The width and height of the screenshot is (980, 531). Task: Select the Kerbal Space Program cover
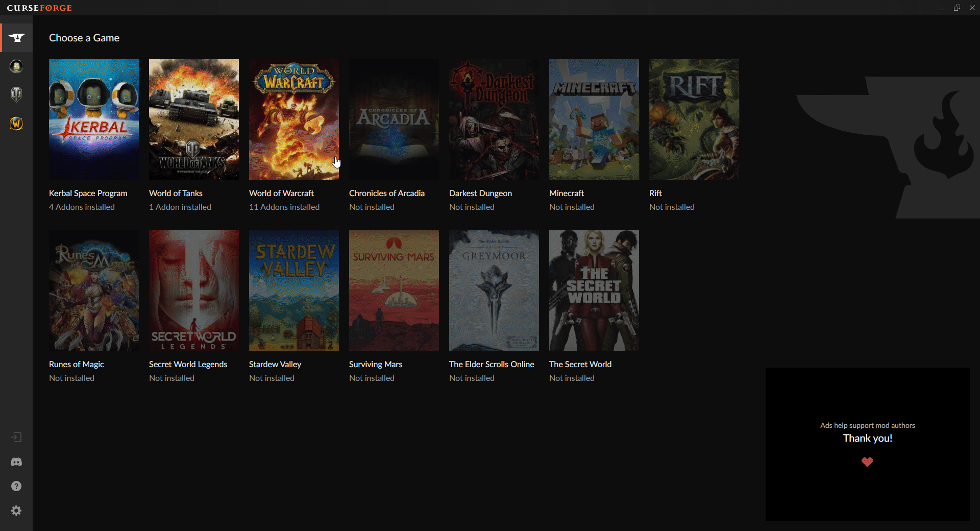click(94, 119)
